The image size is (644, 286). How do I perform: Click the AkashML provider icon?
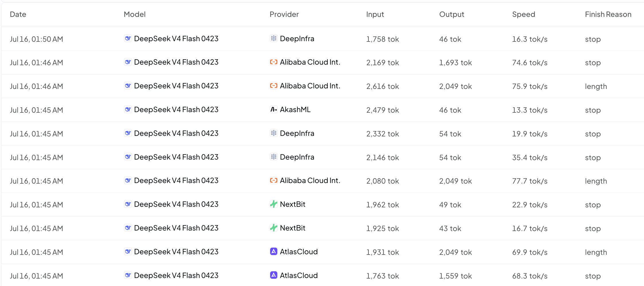(x=274, y=110)
